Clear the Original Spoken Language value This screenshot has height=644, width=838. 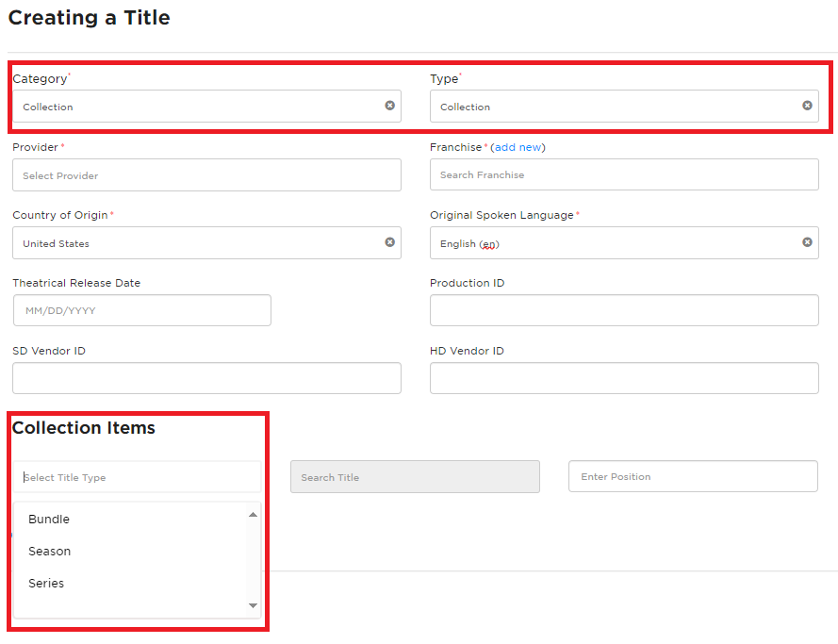coord(807,242)
